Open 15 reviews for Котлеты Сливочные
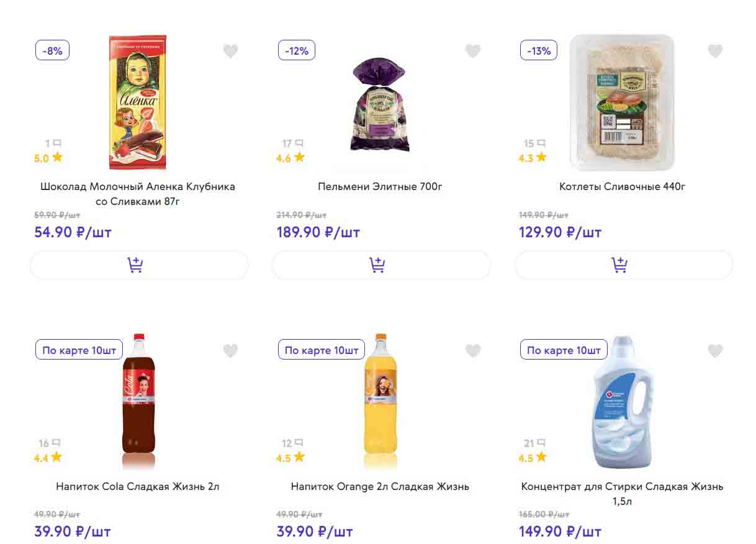The height and width of the screenshot is (544, 756). [534, 144]
